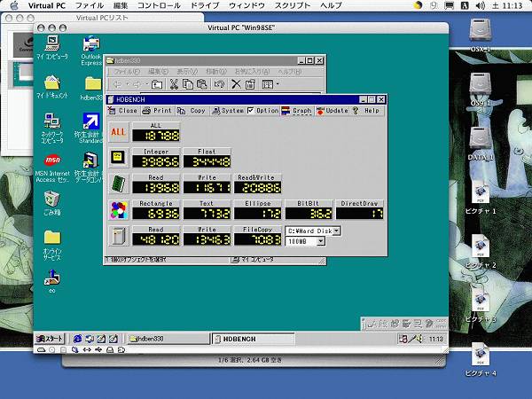Click Properties icon in hdben330 toolbar
532x399 pixels.
(x=250, y=84)
